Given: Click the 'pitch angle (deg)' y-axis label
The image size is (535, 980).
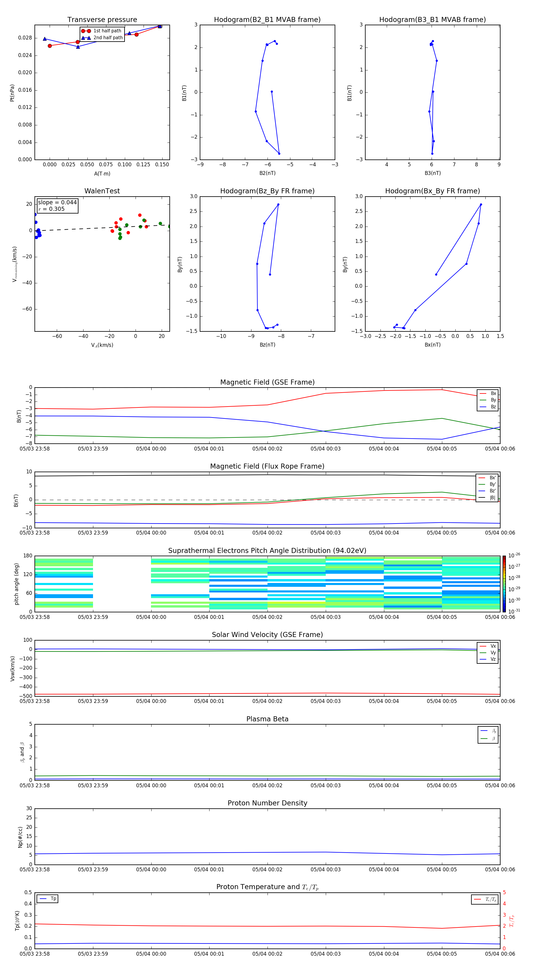Looking at the screenshot, I should tap(16, 584).
